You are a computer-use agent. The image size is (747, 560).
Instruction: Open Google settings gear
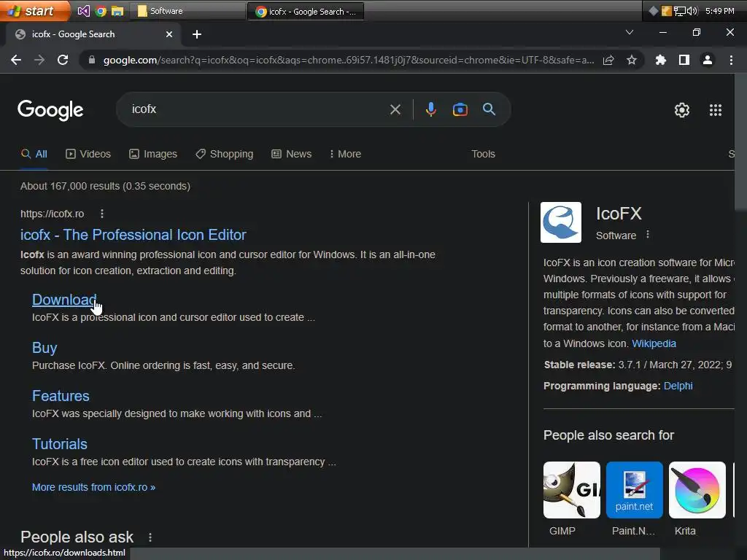[682, 110]
